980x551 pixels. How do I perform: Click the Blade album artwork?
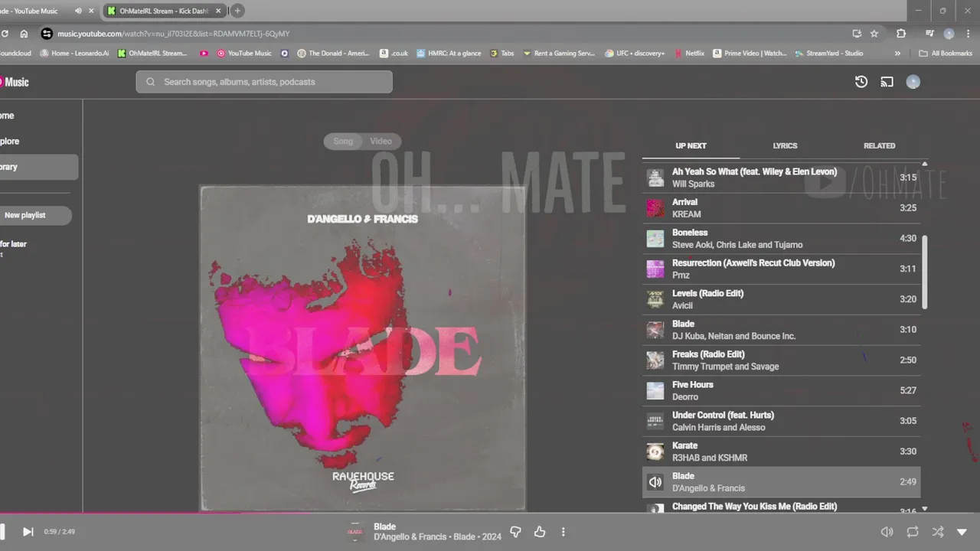tap(363, 348)
